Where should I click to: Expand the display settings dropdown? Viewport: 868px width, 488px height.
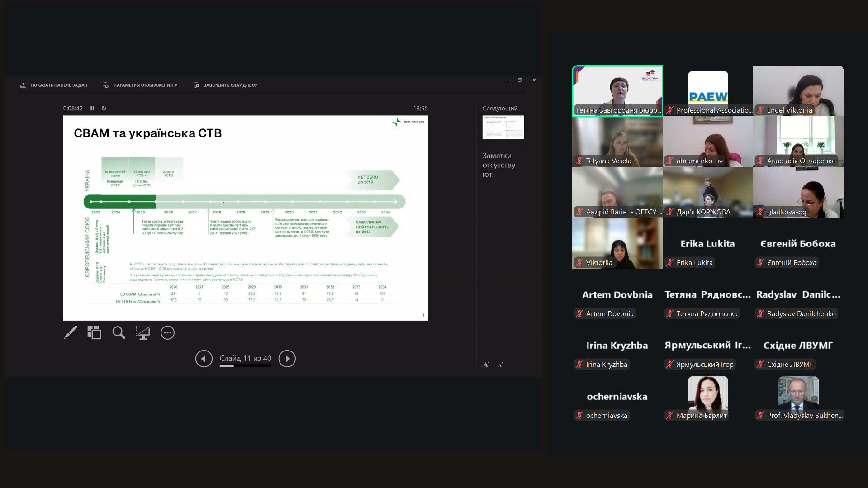click(x=141, y=85)
